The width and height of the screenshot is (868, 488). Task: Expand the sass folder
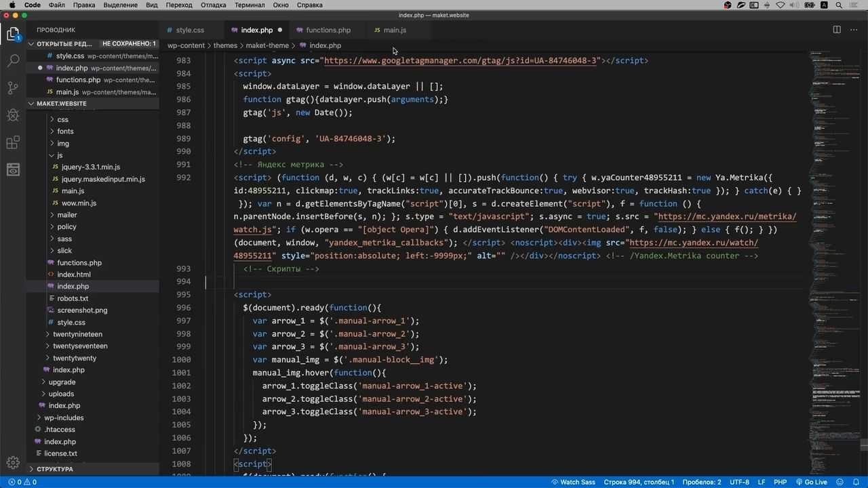(x=53, y=239)
